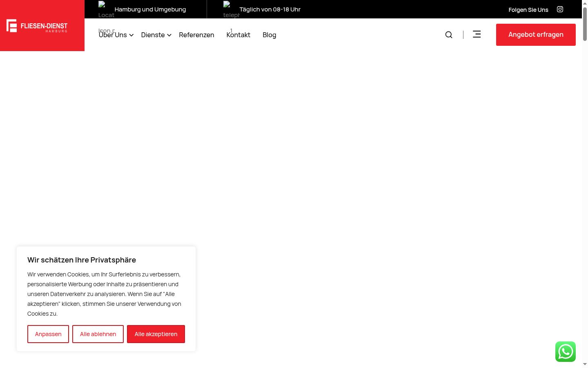
Task: Click the Hamburg und Umgebung text
Action: (x=150, y=9)
